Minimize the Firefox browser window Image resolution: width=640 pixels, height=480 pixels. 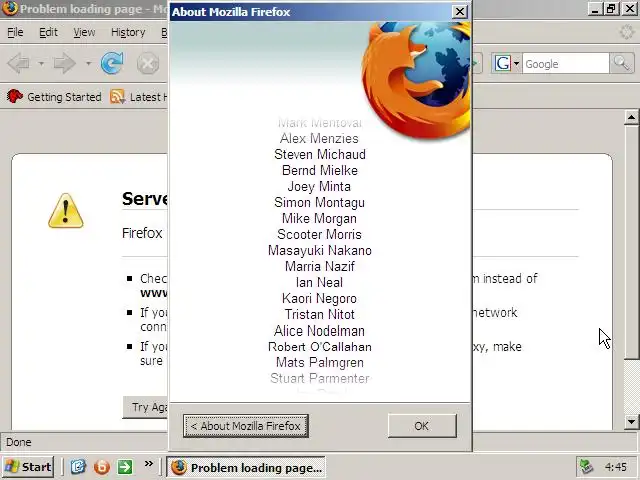pos(596,9)
